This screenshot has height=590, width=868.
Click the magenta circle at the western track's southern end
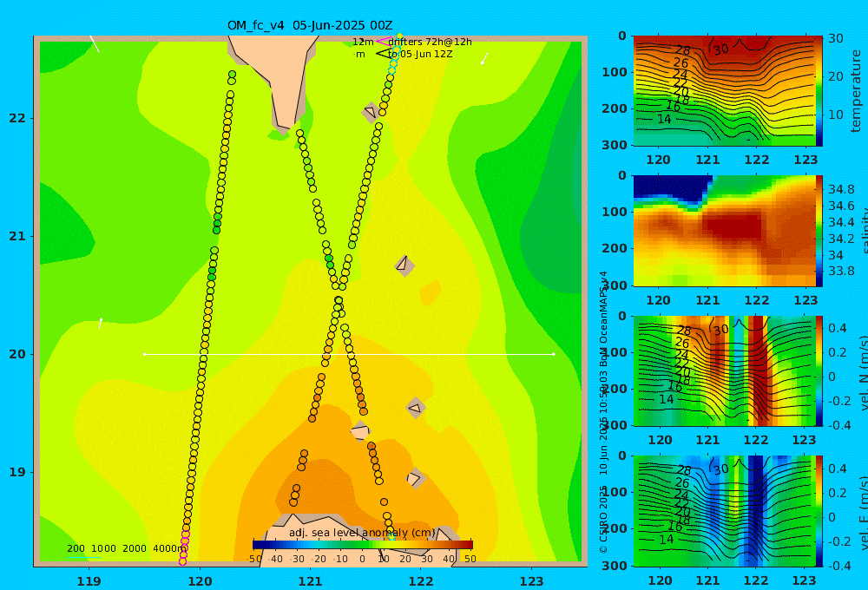point(182,561)
